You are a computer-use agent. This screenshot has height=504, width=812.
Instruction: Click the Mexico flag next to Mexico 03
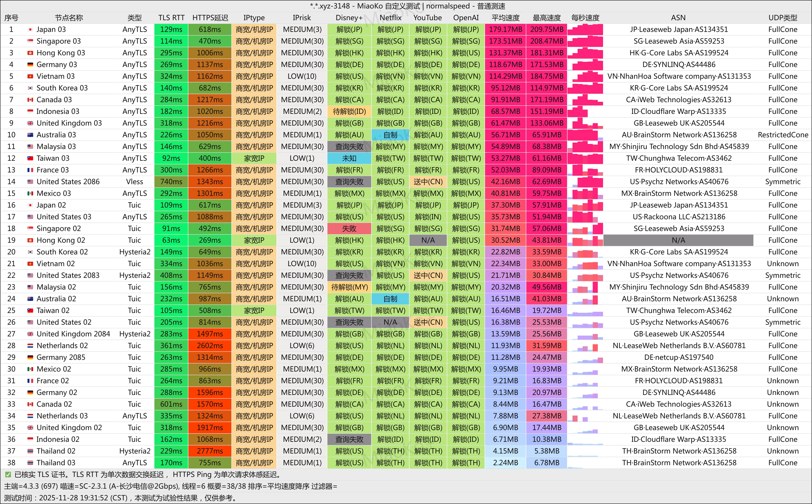[x=30, y=193]
